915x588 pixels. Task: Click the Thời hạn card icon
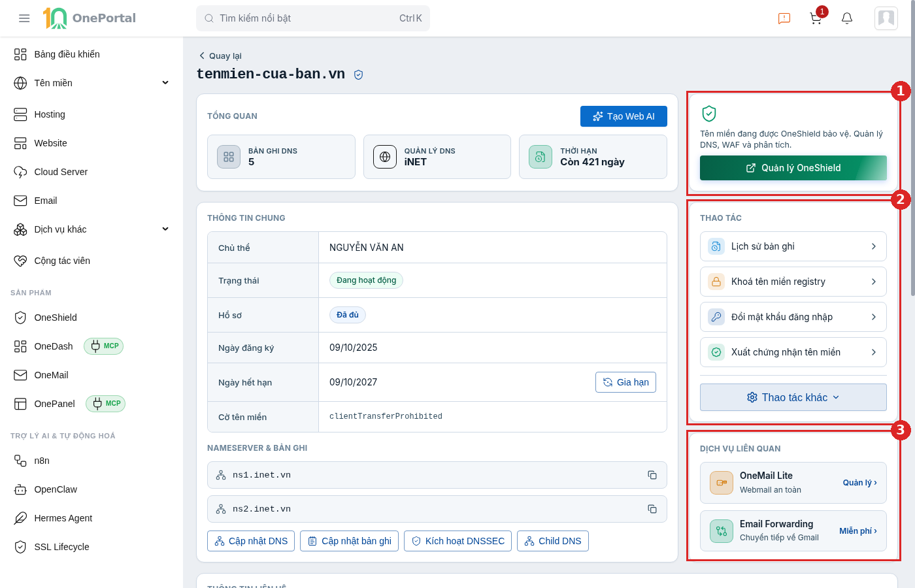coord(541,157)
